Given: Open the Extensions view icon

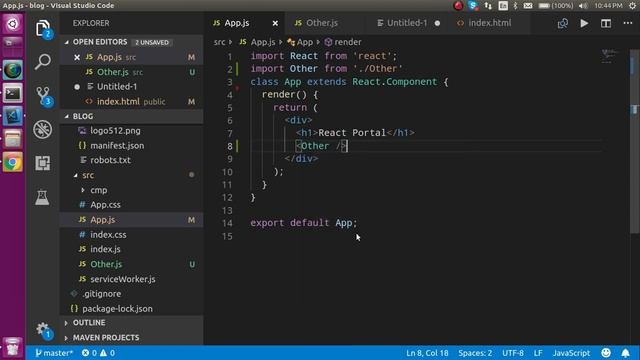Looking at the screenshot, I should 42,163.
